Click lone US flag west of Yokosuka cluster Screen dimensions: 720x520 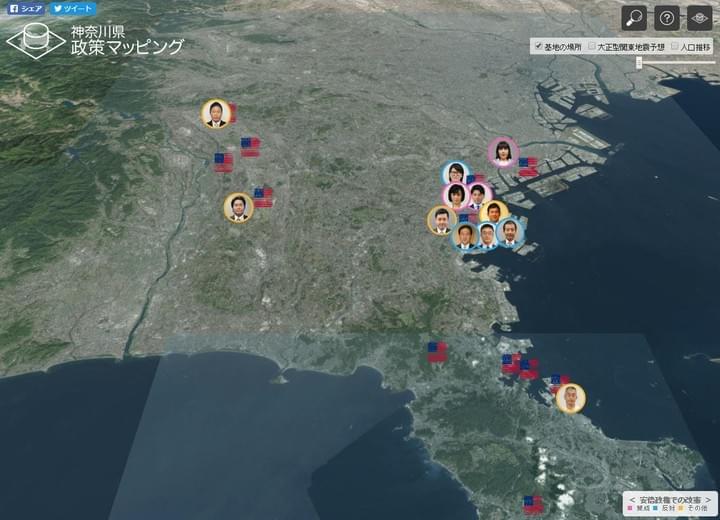coord(437,352)
